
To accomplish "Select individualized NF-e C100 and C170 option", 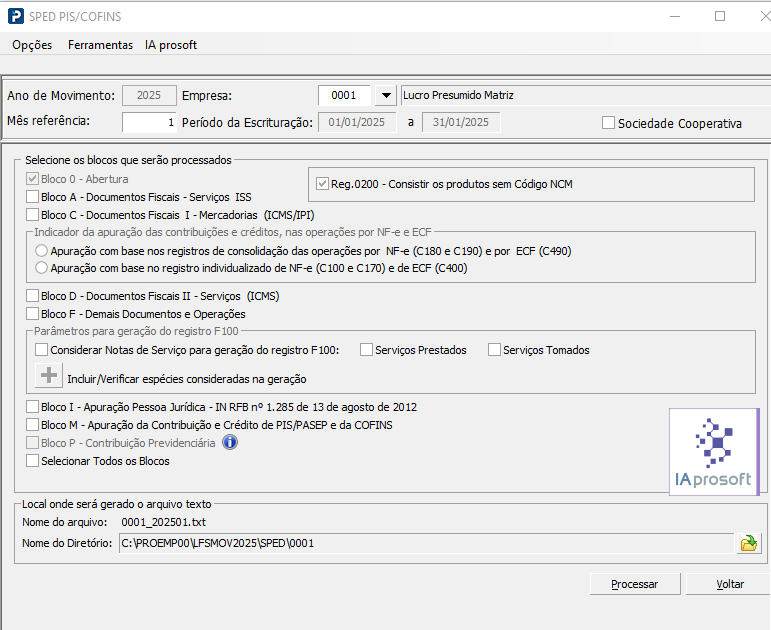I will click(x=41, y=268).
